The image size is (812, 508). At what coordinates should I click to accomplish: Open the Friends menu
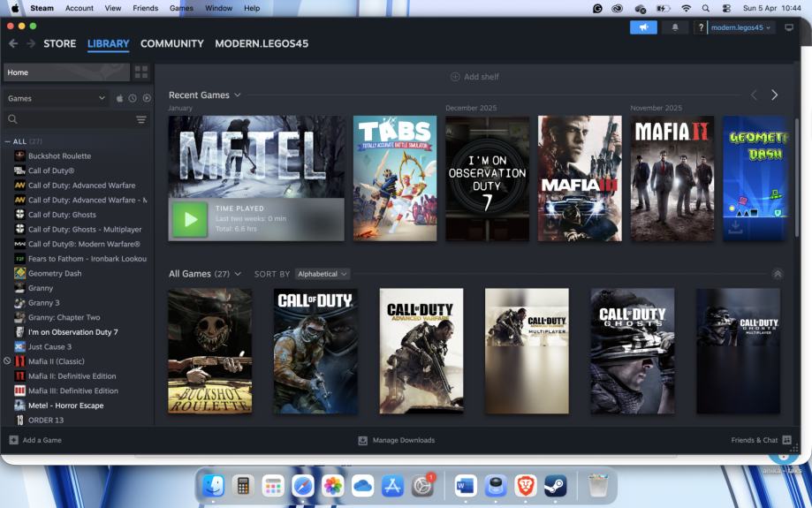(x=146, y=8)
